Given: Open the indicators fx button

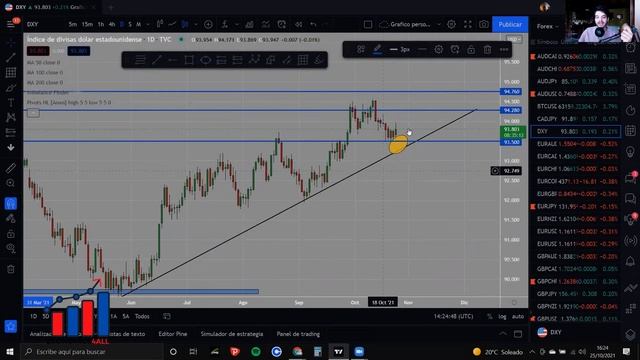Looking at the screenshot, I should 224,24.
